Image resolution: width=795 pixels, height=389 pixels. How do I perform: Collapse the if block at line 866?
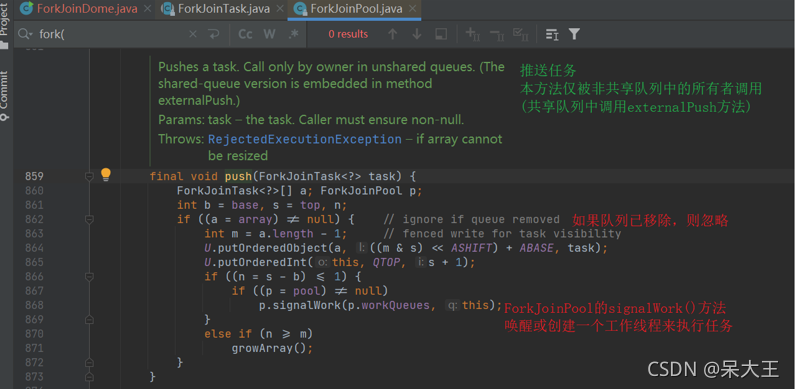[90, 277]
